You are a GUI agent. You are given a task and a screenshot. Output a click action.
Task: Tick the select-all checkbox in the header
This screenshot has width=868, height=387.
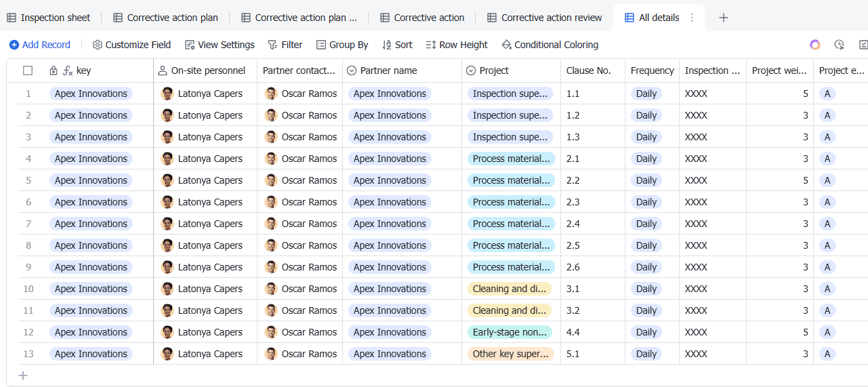click(28, 70)
